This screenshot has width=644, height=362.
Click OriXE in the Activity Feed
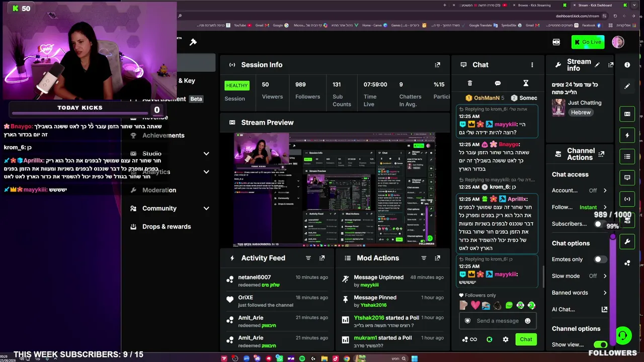(x=246, y=298)
